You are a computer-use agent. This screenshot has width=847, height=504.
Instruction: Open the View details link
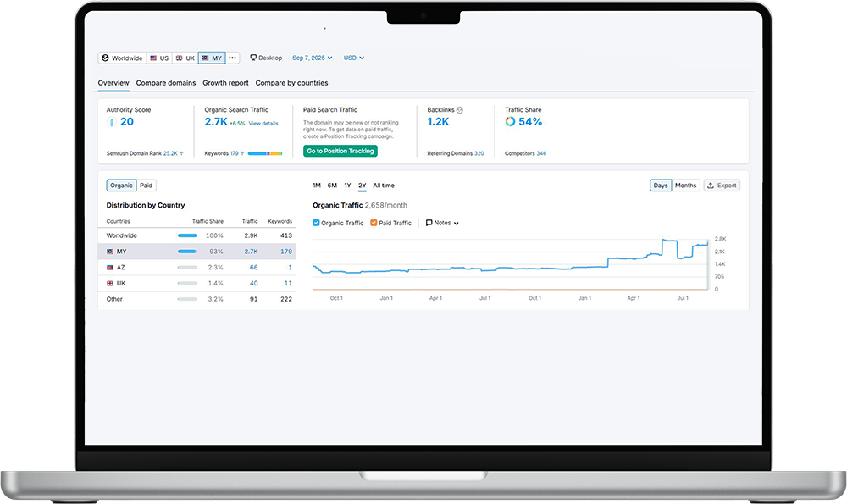(263, 124)
